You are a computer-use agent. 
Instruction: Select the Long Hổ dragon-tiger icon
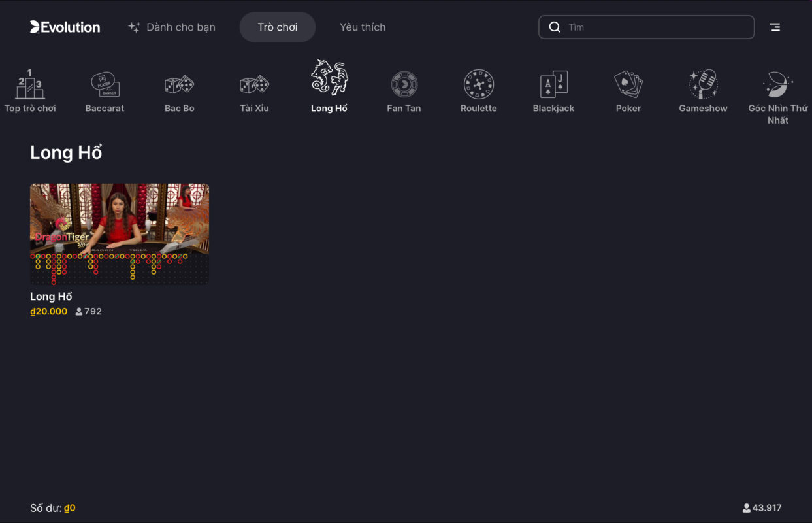[x=329, y=79]
